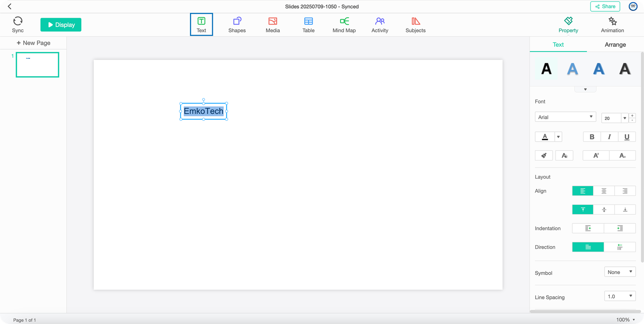Click the Display button
Viewport: 644px width, 324px height.
(x=61, y=25)
